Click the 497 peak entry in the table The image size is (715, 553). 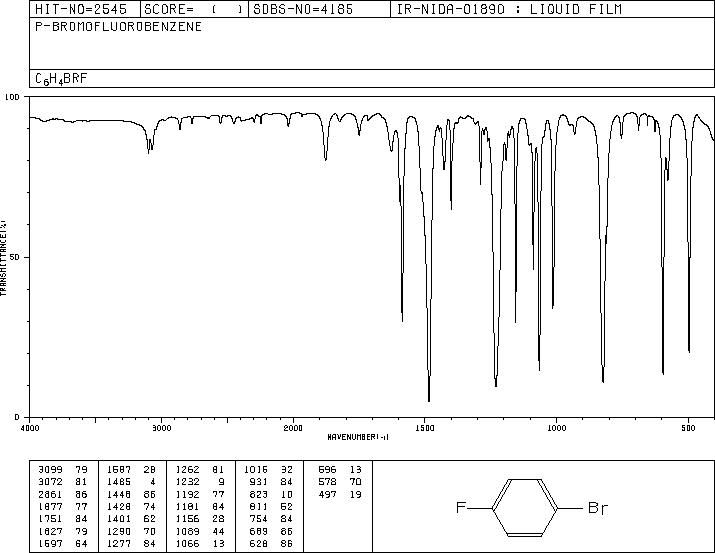click(x=340, y=494)
